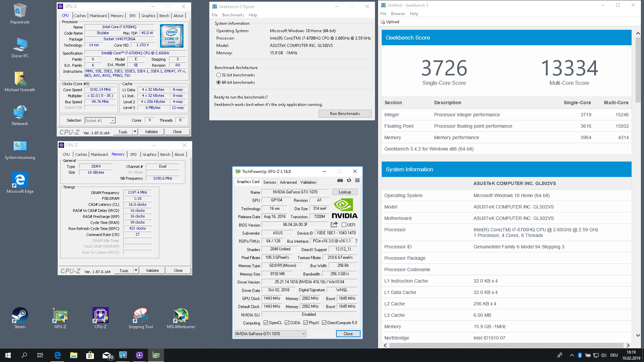Open the Help menu in Geekbench 3 Tryout
The image size is (644, 362).
click(x=253, y=15)
